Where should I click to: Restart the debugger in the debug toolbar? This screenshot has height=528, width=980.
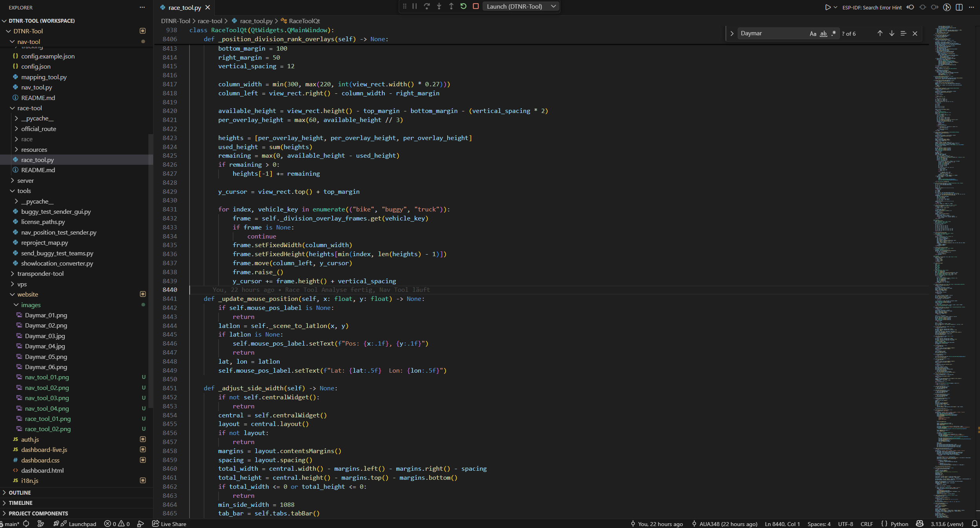(463, 6)
